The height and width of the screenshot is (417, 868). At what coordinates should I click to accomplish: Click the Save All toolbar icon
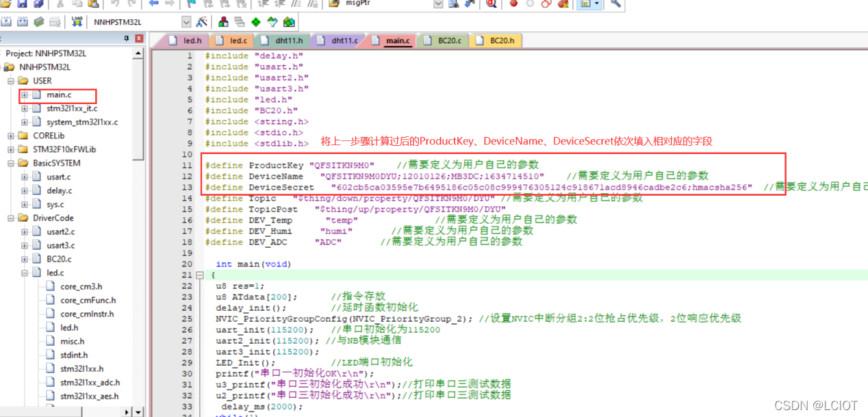tap(38, 3)
